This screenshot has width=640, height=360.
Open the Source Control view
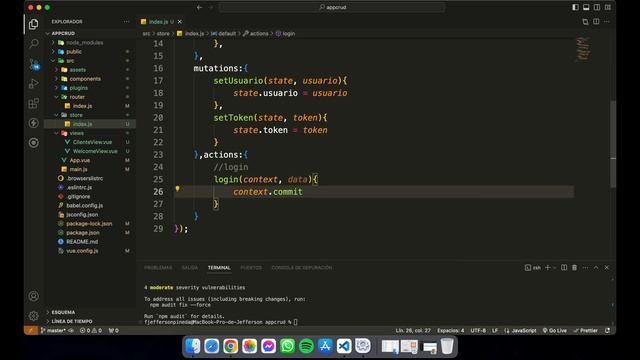pyautogui.click(x=34, y=64)
